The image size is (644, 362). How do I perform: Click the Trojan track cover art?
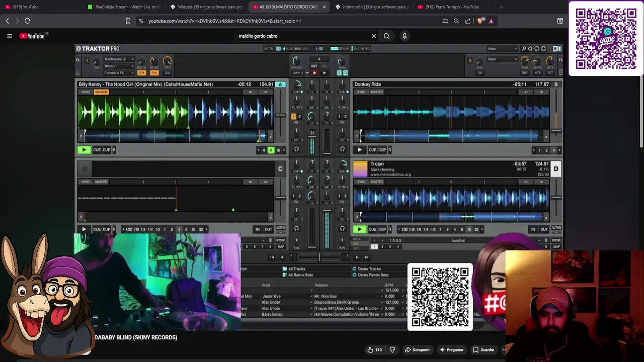(360, 169)
